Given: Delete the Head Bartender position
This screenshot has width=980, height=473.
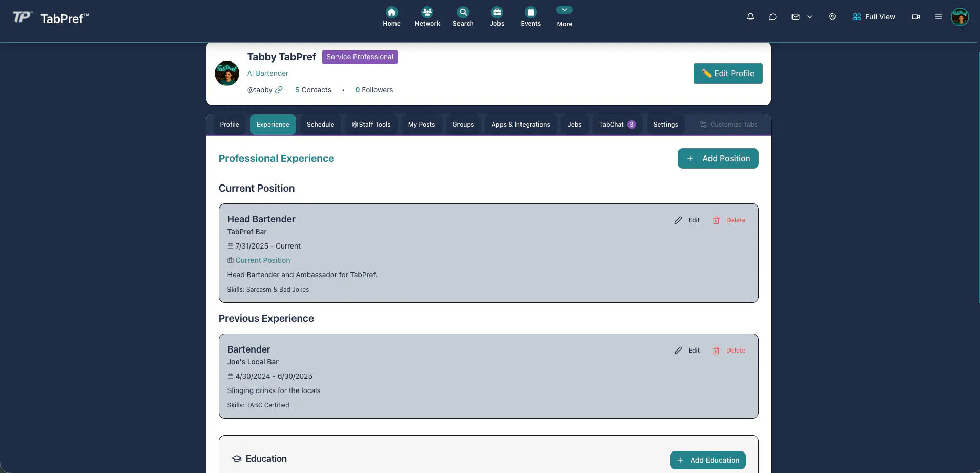Looking at the screenshot, I should click(x=728, y=220).
